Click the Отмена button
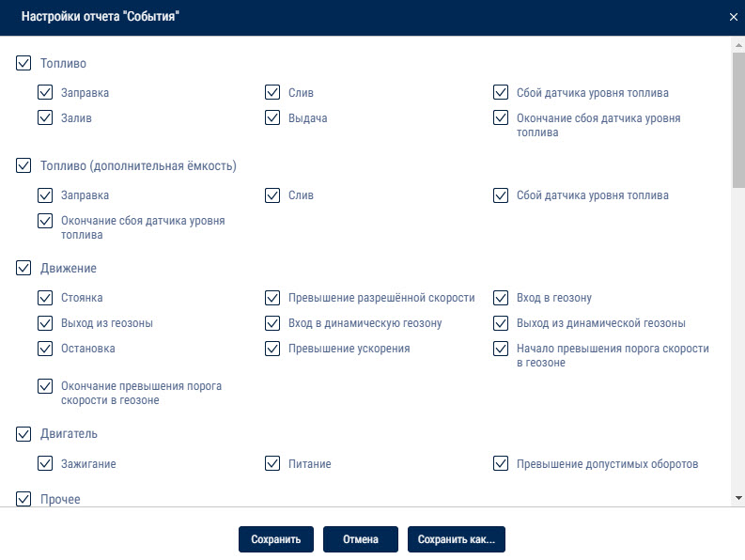Viewport: 745px width, 560px height. [x=361, y=539]
